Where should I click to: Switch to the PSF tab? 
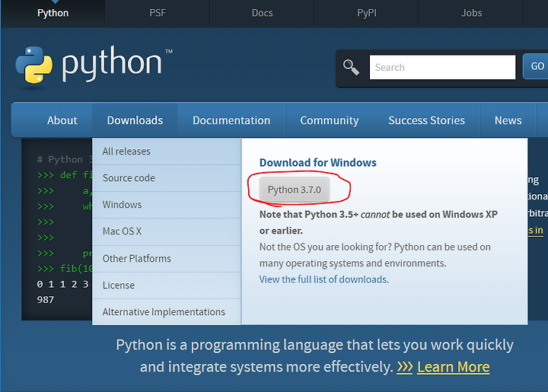158,13
